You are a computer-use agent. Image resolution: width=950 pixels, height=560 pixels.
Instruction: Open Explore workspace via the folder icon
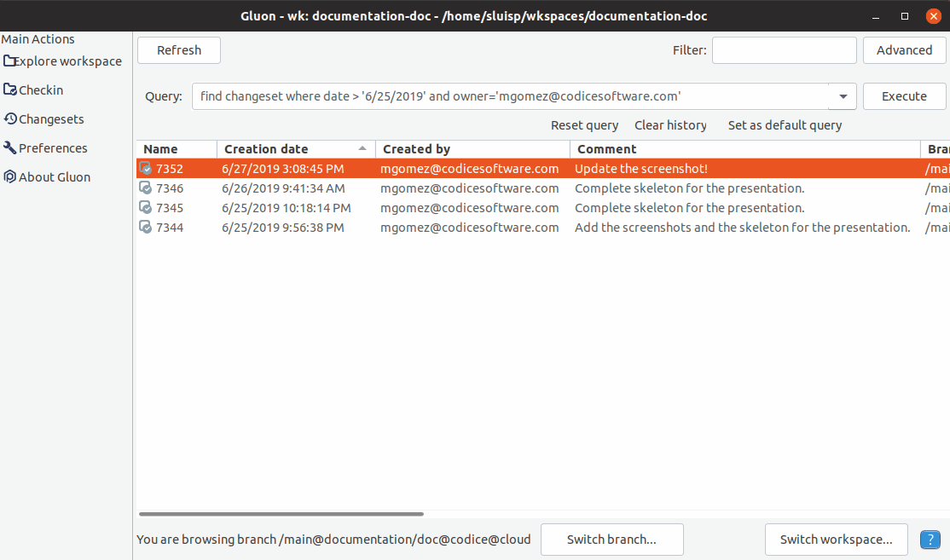9,61
